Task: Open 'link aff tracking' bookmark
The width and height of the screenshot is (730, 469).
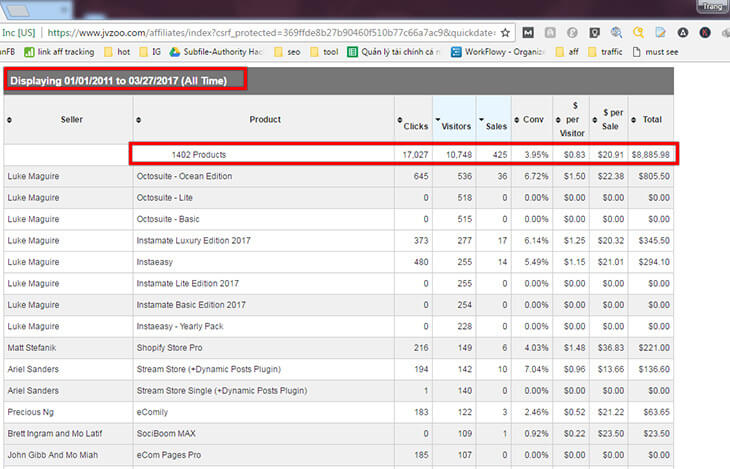Action: [59, 52]
